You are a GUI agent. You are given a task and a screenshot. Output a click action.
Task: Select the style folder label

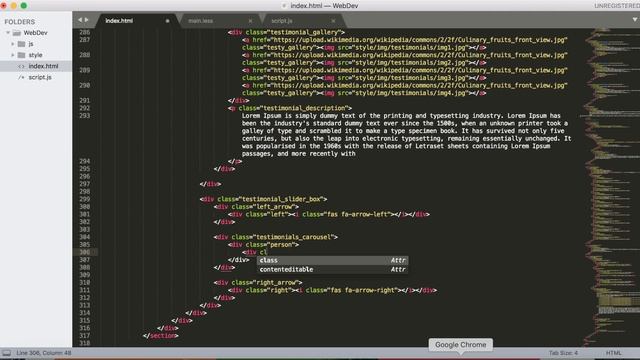[x=36, y=55]
